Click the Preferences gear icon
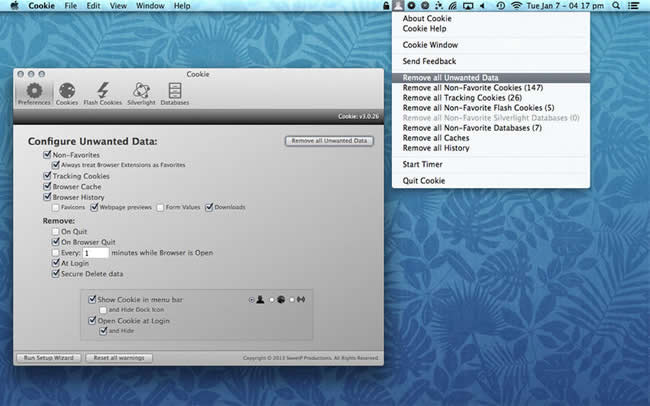 click(x=32, y=93)
